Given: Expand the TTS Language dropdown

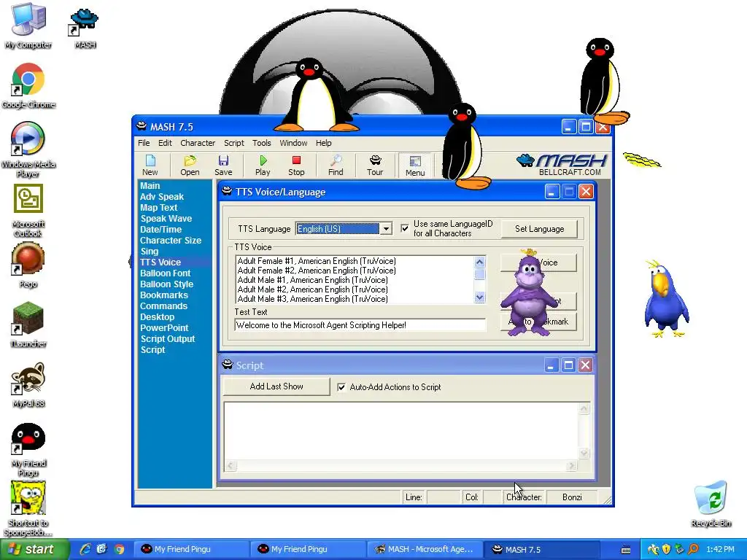Looking at the screenshot, I should tap(386, 229).
